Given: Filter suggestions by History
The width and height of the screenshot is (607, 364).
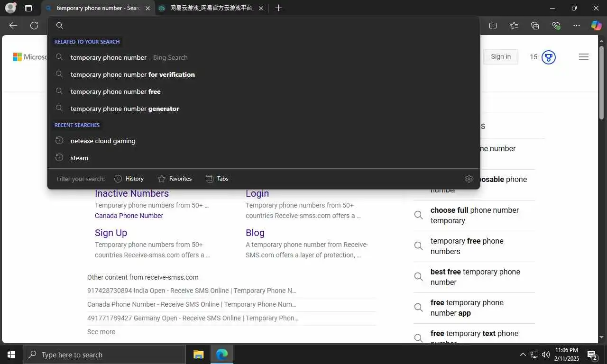Looking at the screenshot, I should [x=129, y=179].
